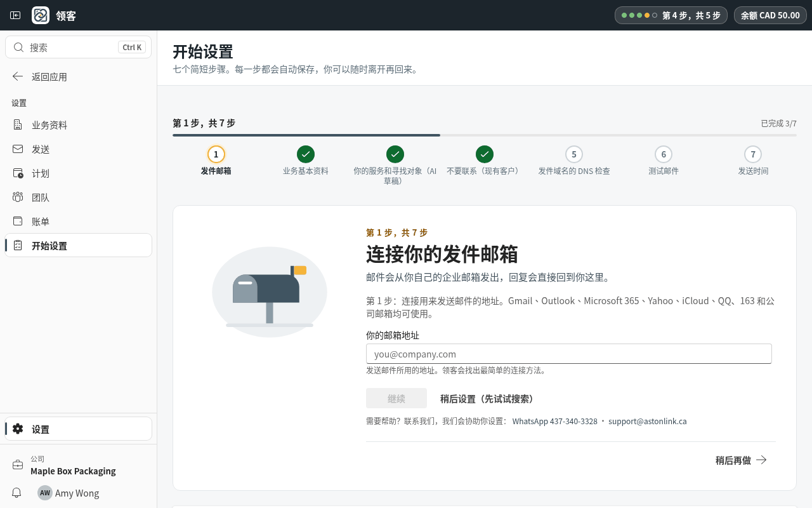812x508 pixels.
Task: Open the 账单 billing section
Action: click(x=79, y=222)
